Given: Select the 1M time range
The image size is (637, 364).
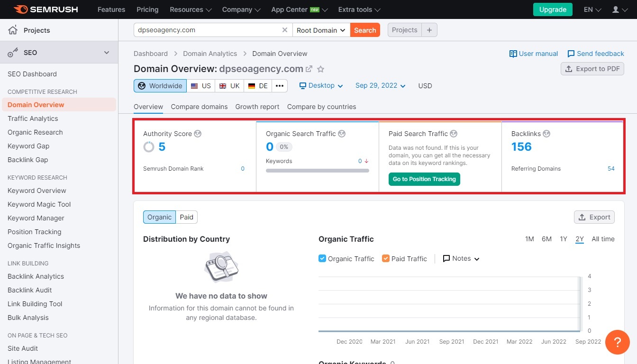Looking at the screenshot, I should pos(529,239).
